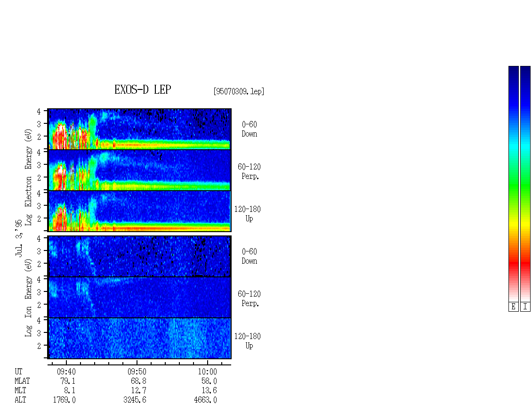The image size is (532, 412).
Task: Click the ALT value 3245.6
Action: click(x=135, y=400)
